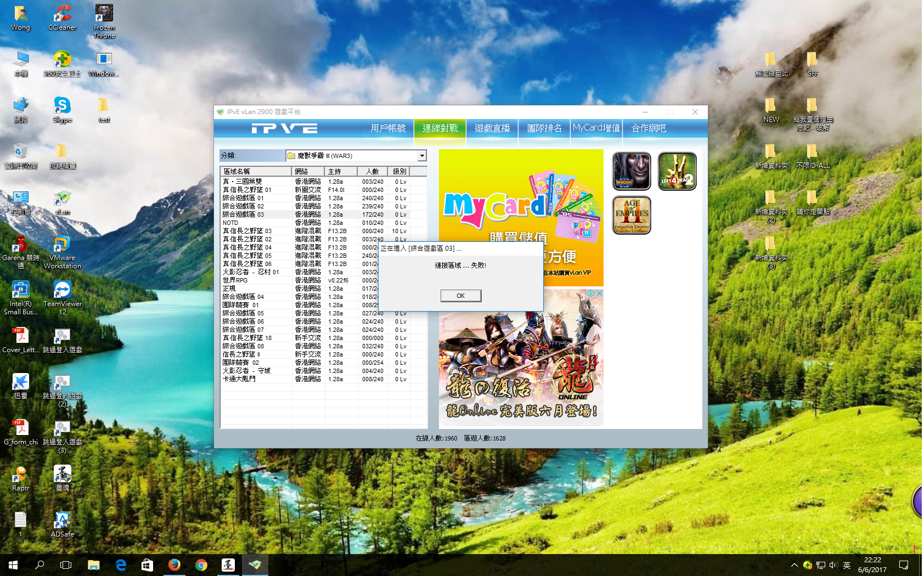Open the 迅雷 desktop shortcut
Viewport: 924px width, 576px height.
coord(21,386)
